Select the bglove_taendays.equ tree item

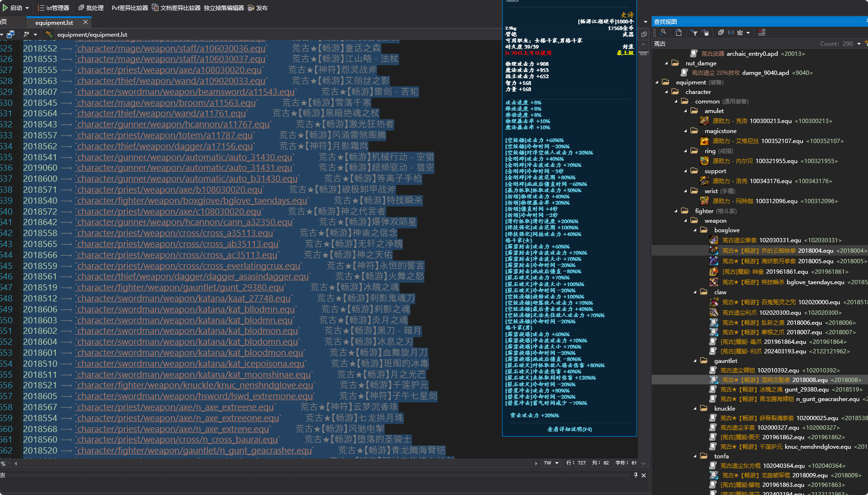click(x=815, y=282)
